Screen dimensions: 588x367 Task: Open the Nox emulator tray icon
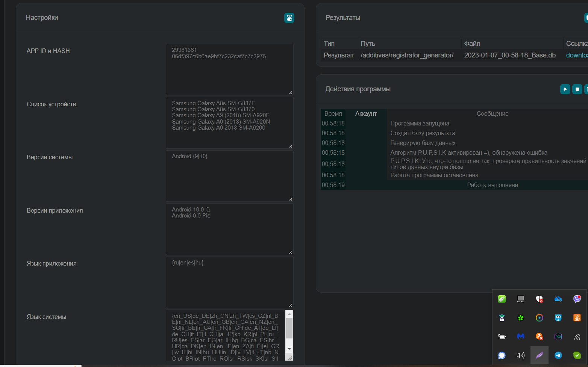click(x=558, y=337)
